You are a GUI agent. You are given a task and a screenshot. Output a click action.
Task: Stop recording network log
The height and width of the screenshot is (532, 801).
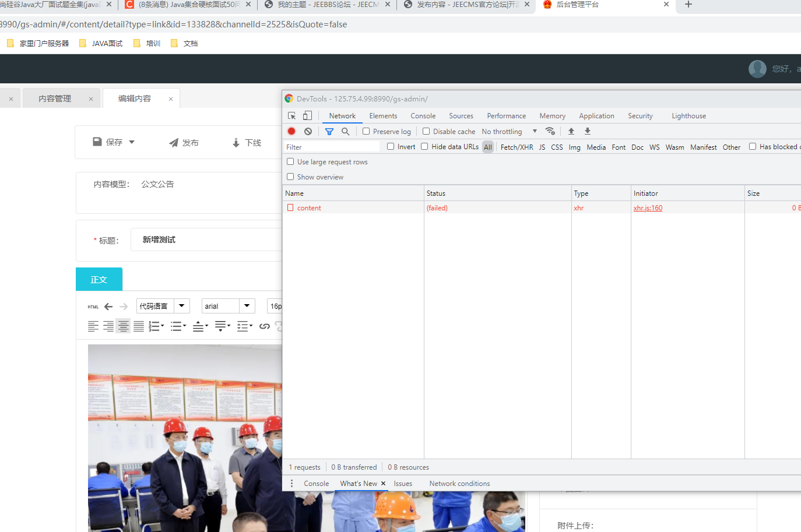coord(291,131)
